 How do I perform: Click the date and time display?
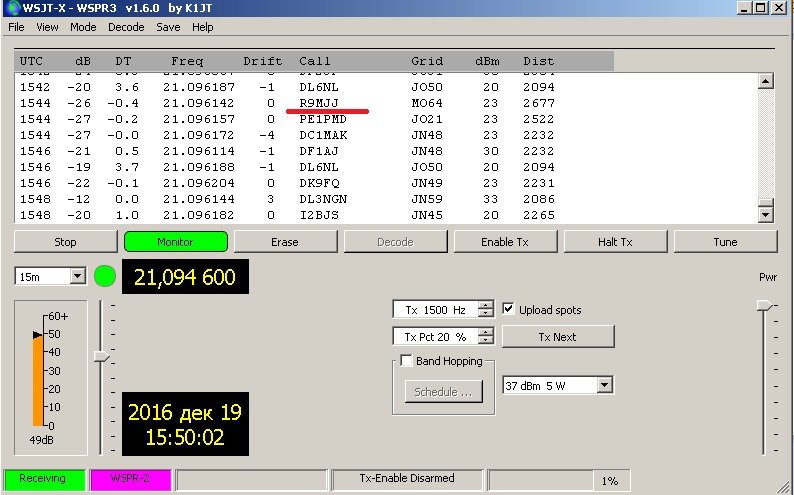(185, 424)
